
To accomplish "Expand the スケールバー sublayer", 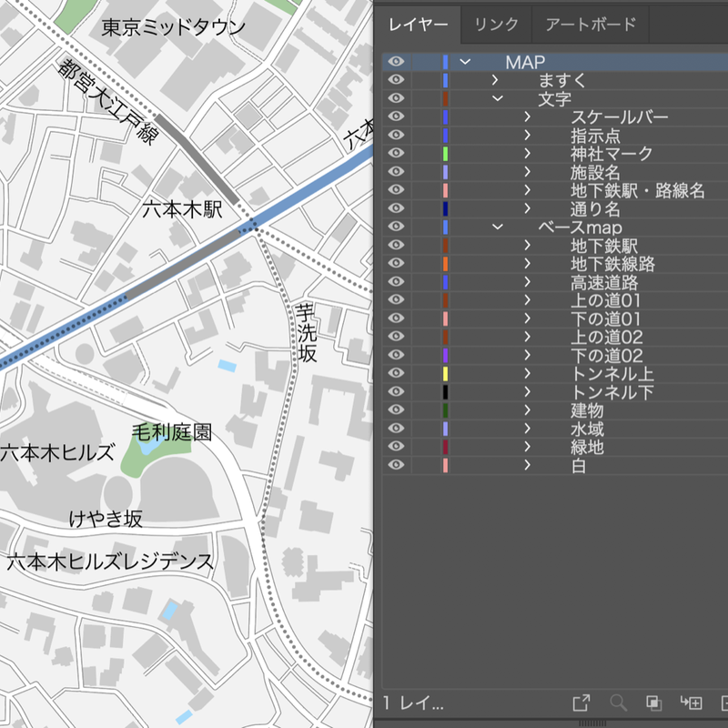I will 525,116.
